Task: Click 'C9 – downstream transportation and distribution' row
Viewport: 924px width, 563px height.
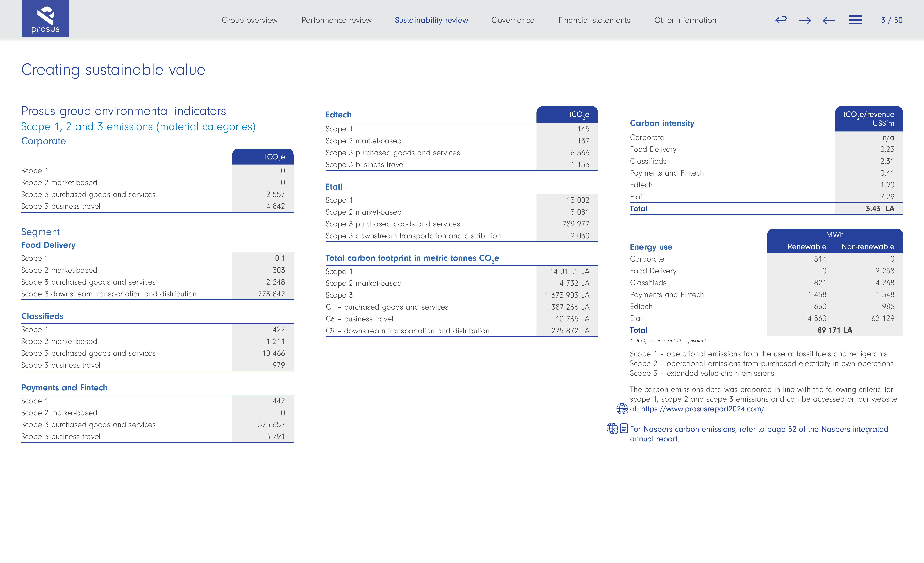Action: tap(462, 331)
